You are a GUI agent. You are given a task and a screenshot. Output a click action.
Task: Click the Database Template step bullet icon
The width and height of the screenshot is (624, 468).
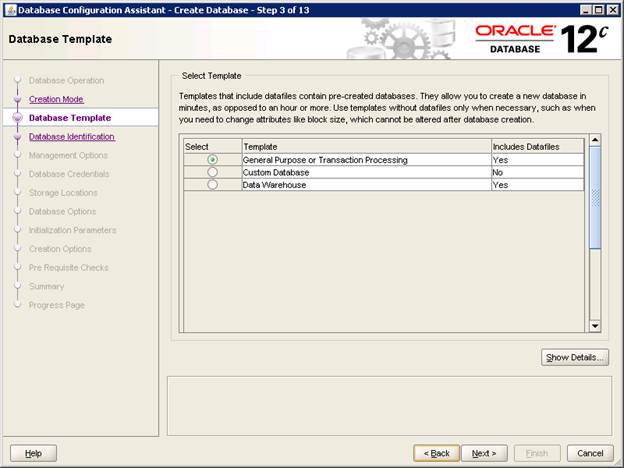pyautogui.click(x=17, y=118)
